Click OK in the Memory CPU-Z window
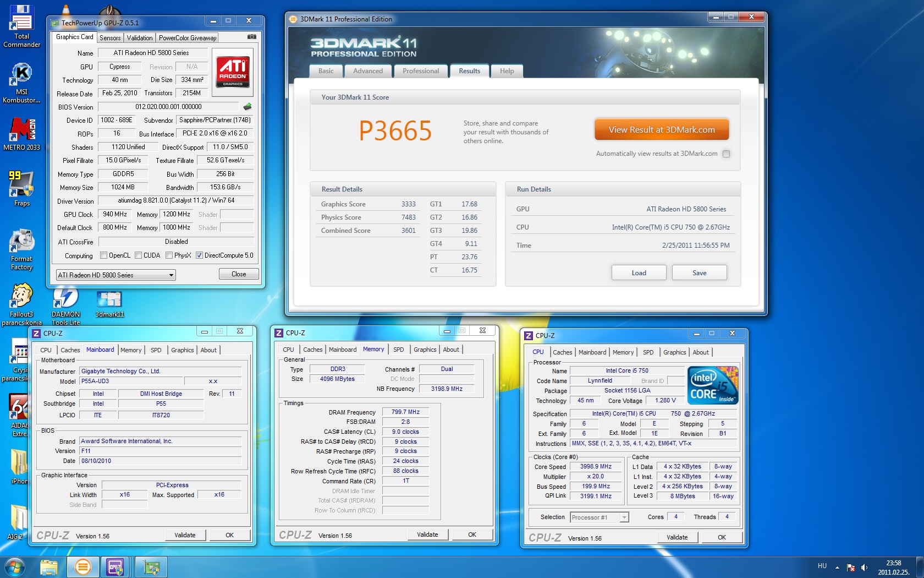 [472, 535]
